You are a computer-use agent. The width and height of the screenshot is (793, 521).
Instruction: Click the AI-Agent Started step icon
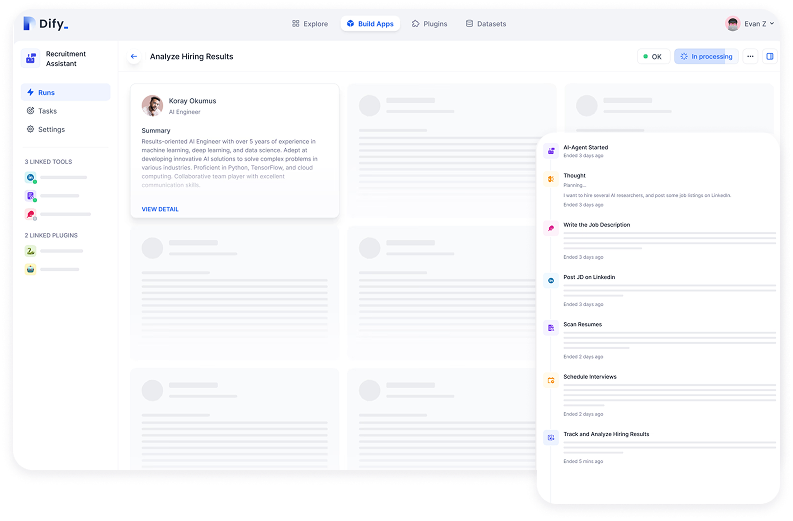click(x=551, y=151)
